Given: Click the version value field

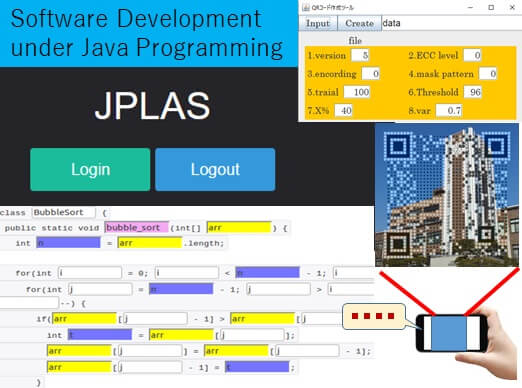Looking at the screenshot, I should click(x=360, y=55).
